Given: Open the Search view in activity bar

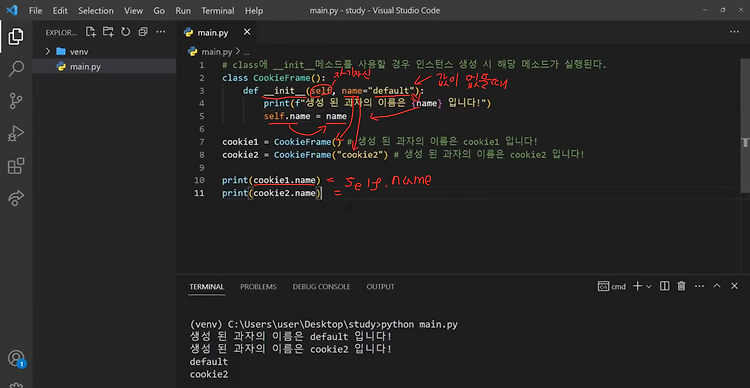Looking at the screenshot, I should 16,68.
